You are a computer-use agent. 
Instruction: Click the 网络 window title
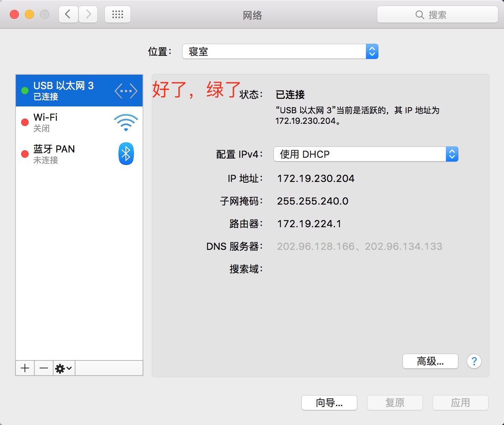point(252,15)
